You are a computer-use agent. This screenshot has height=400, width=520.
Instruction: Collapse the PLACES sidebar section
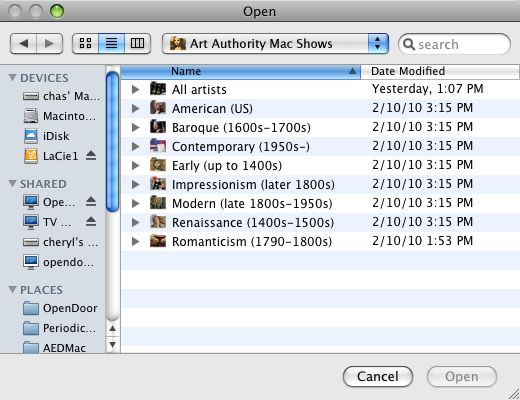point(12,290)
